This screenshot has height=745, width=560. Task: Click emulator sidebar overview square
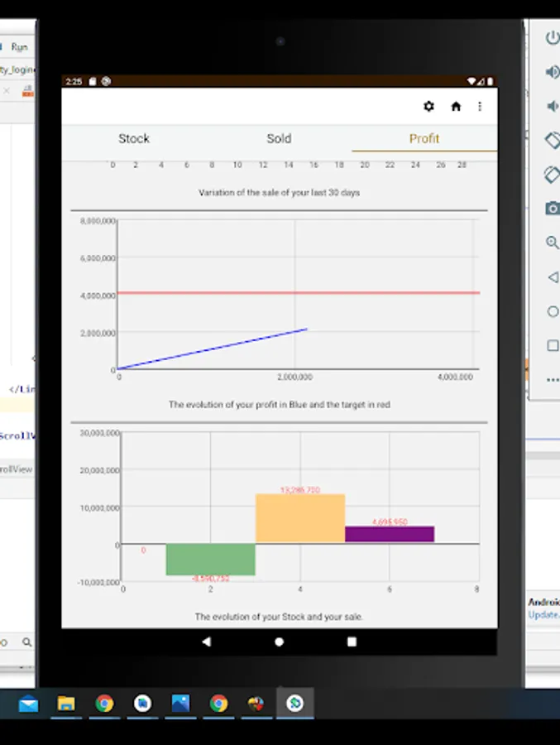point(553,345)
